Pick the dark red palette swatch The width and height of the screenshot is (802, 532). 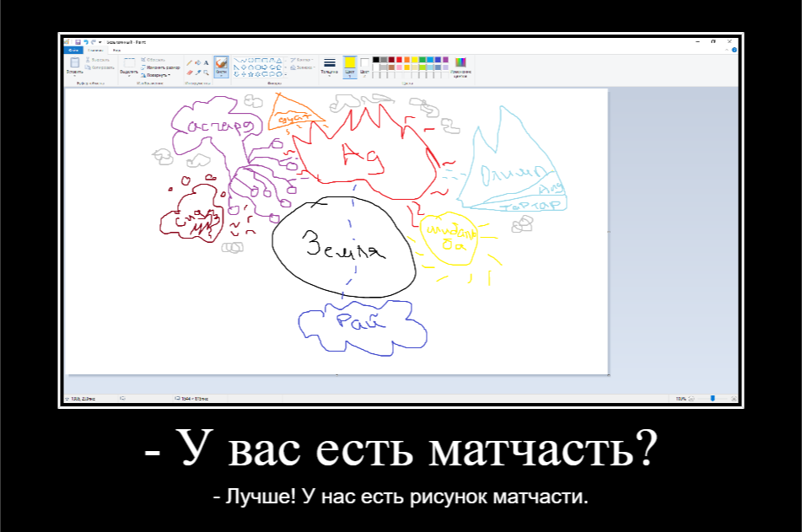pyautogui.click(x=391, y=60)
